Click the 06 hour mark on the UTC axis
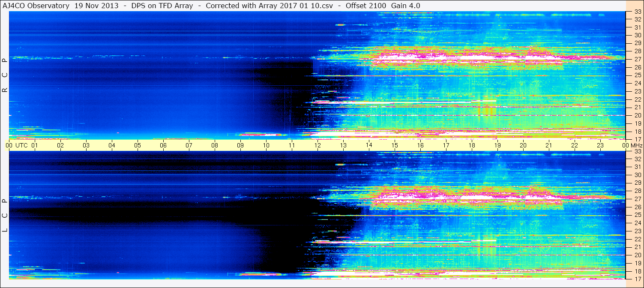 click(x=163, y=145)
